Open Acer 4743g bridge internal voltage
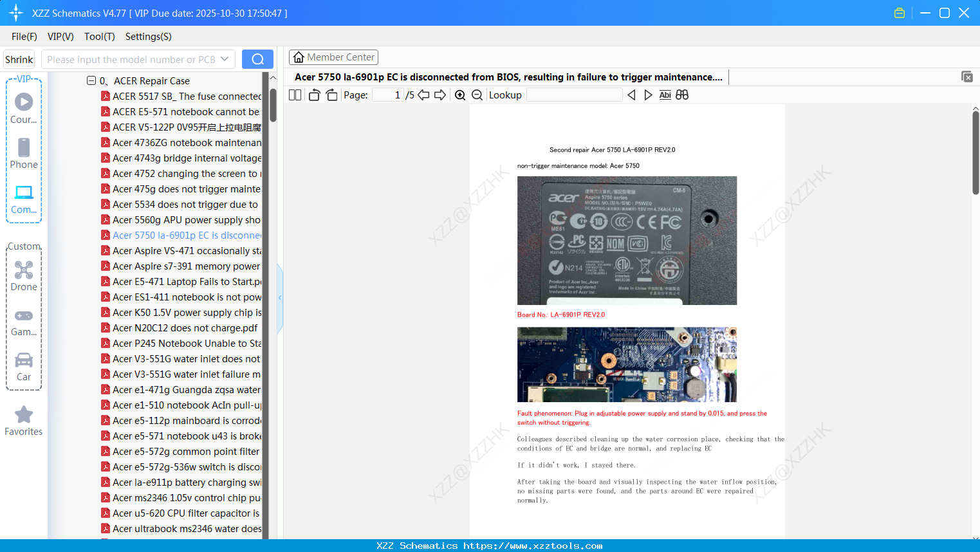980x552 pixels. (181, 158)
